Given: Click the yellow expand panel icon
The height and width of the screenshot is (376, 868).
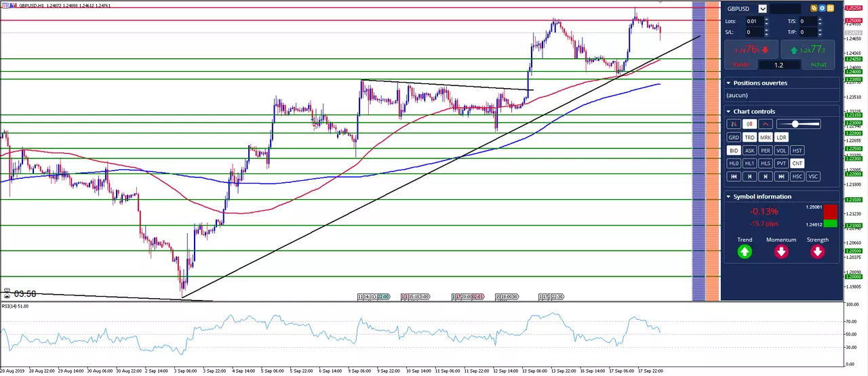Looking at the screenshot, I should tap(830, 8).
